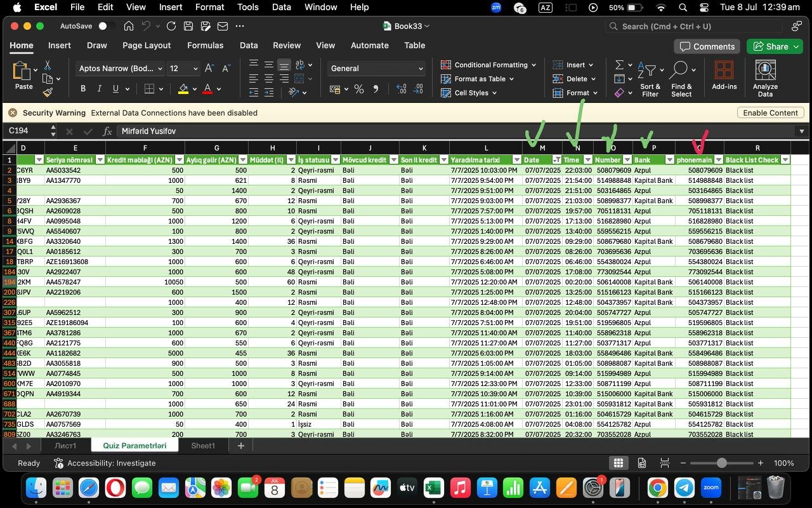Click the Cut scissors icon
812x508 pixels.
tap(48, 65)
